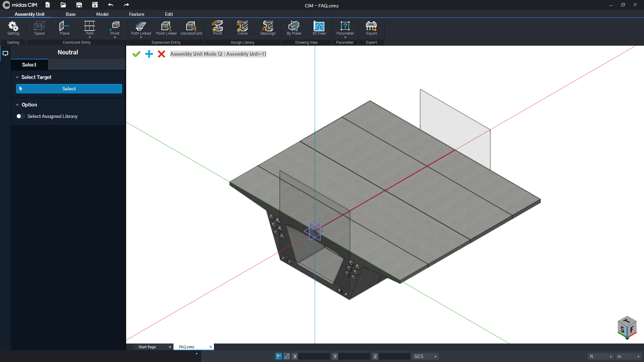Collapse the Select Target section
This screenshot has width=644, height=362.
coord(17,77)
